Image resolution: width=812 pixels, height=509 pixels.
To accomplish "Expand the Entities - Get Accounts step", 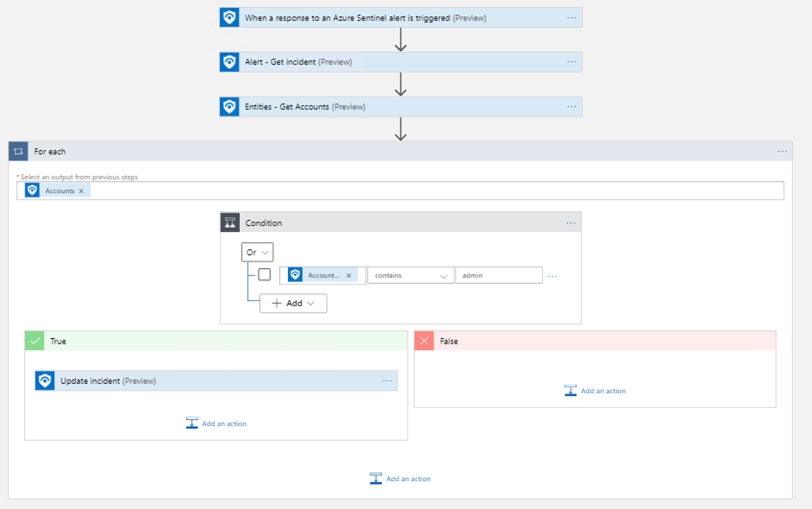I will point(401,107).
